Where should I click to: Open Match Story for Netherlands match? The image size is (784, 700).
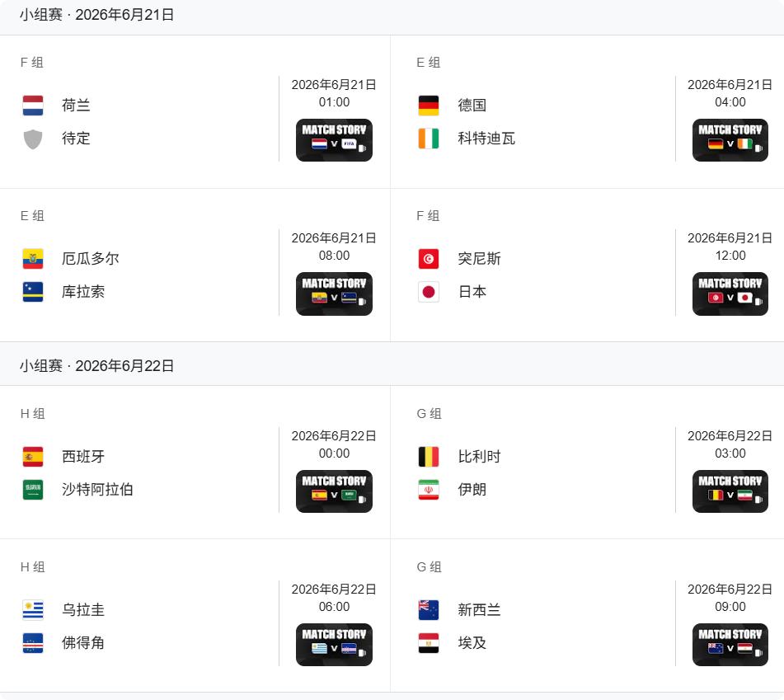(334, 140)
